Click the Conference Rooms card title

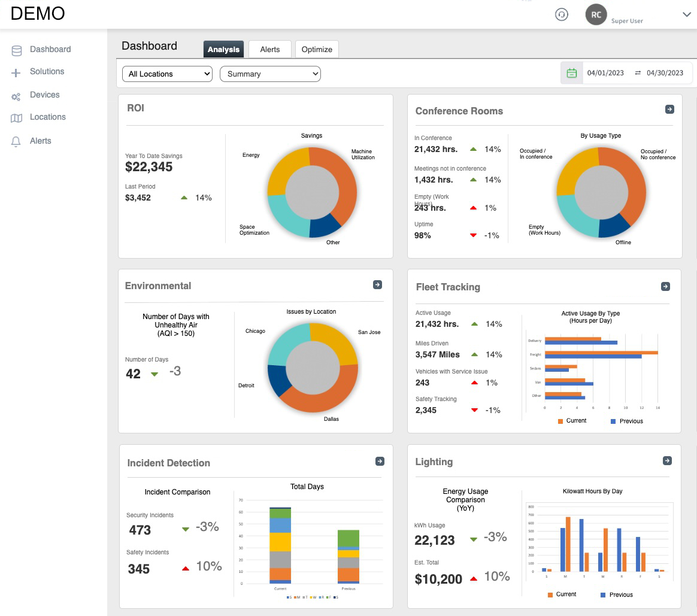click(459, 111)
